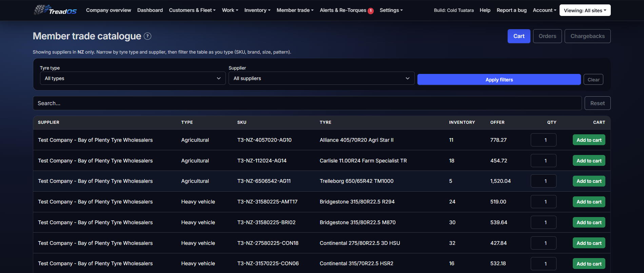
Task: Click the TYPE column header
Action: click(x=187, y=122)
